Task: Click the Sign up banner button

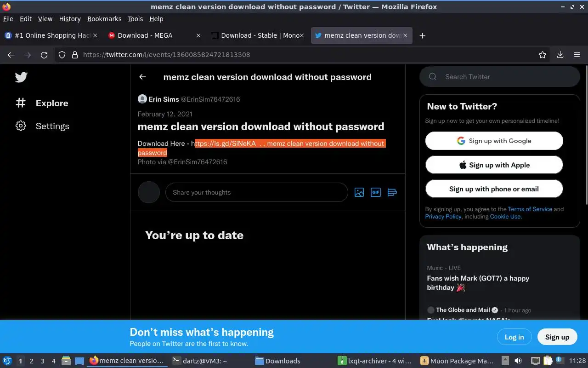Action: tap(557, 337)
